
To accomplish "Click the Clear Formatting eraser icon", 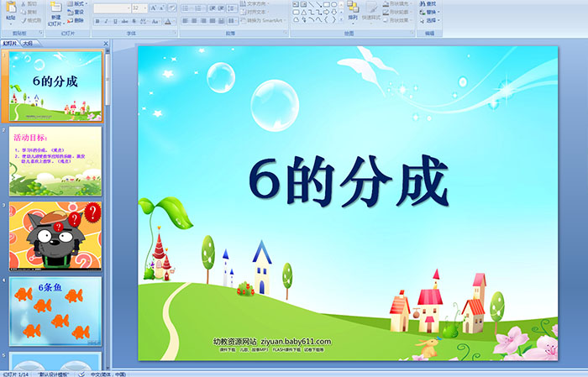I will pos(172,8).
